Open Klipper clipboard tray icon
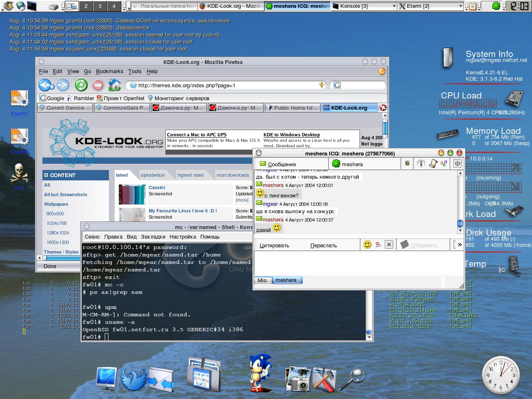Screen dimensions: 532x399 [472, 6]
